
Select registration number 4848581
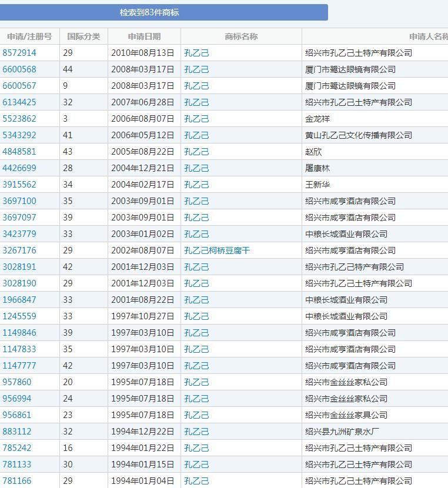19,152
